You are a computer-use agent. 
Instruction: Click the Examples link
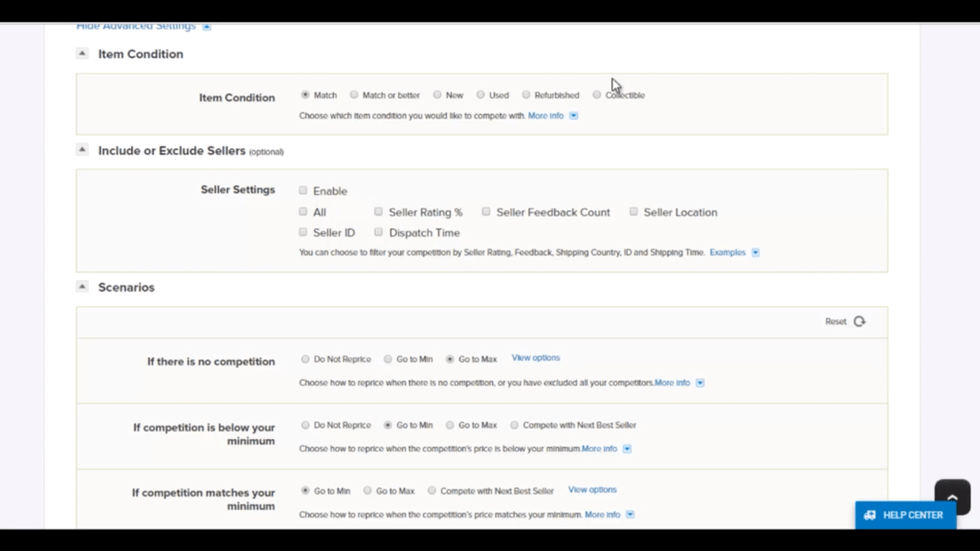pos(727,253)
